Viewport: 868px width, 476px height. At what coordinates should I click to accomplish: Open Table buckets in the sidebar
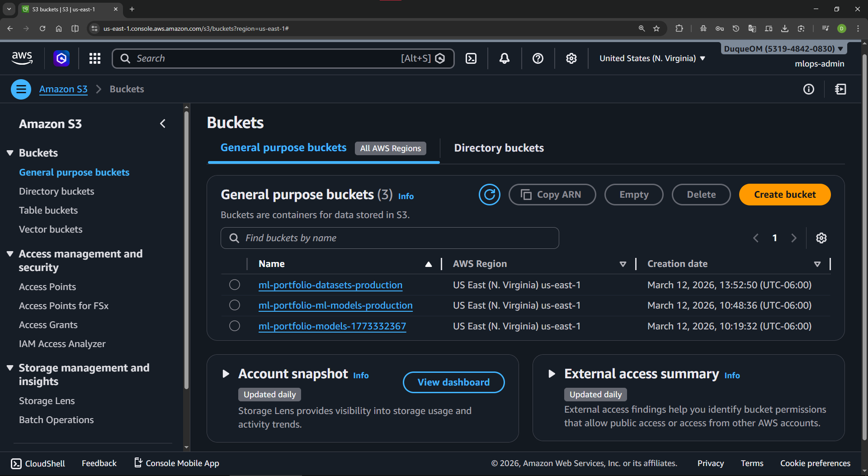pyautogui.click(x=48, y=210)
